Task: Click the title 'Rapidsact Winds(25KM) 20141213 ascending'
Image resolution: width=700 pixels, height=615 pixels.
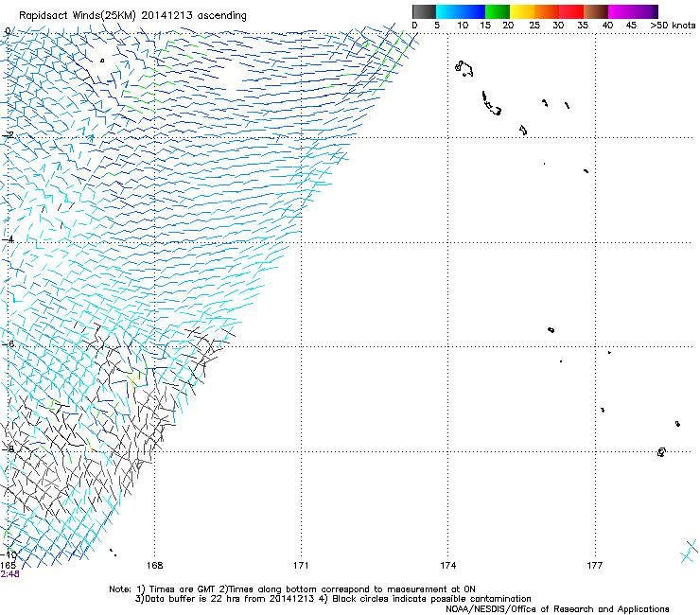Action: pos(132,16)
